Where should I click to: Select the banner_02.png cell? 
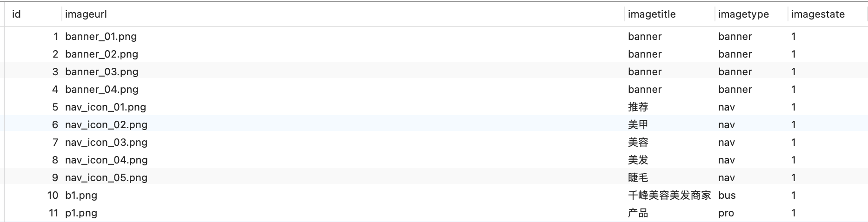[343, 54]
